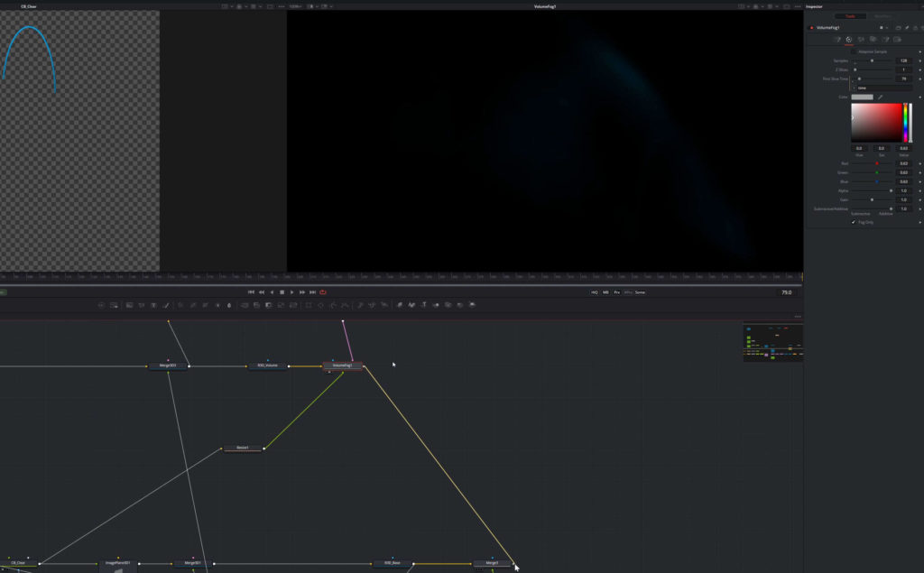Add a Text+ node from the toolbar
Viewport: 924px width, 573px height.
153,305
